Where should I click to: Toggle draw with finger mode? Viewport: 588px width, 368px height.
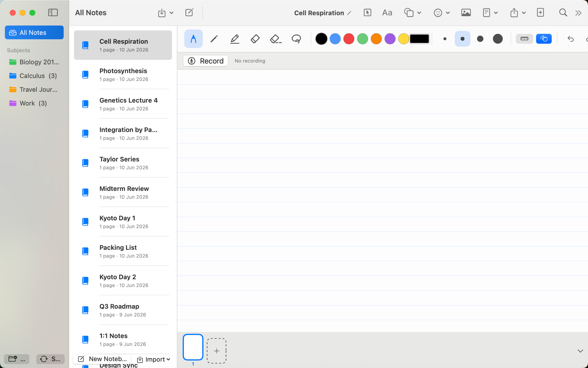544,39
